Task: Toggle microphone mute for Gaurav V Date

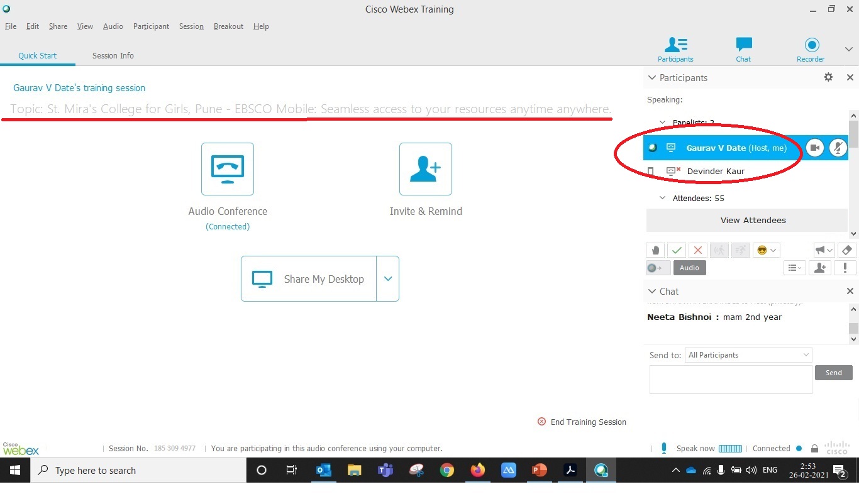Action: tap(838, 148)
